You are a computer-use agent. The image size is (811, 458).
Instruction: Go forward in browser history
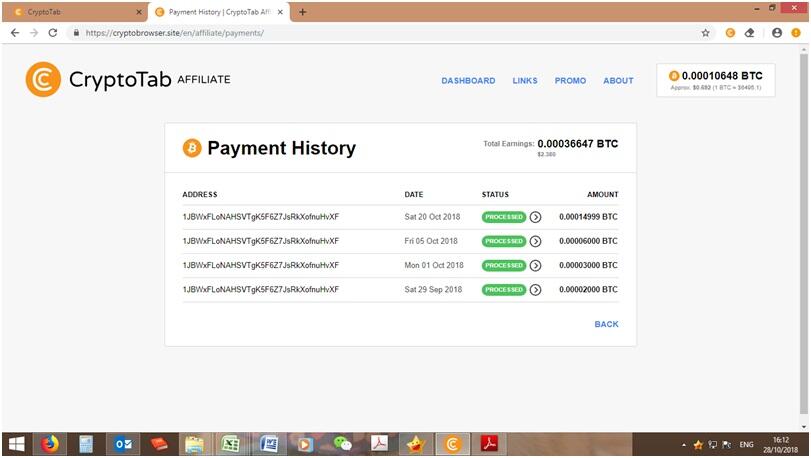pyautogui.click(x=34, y=33)
